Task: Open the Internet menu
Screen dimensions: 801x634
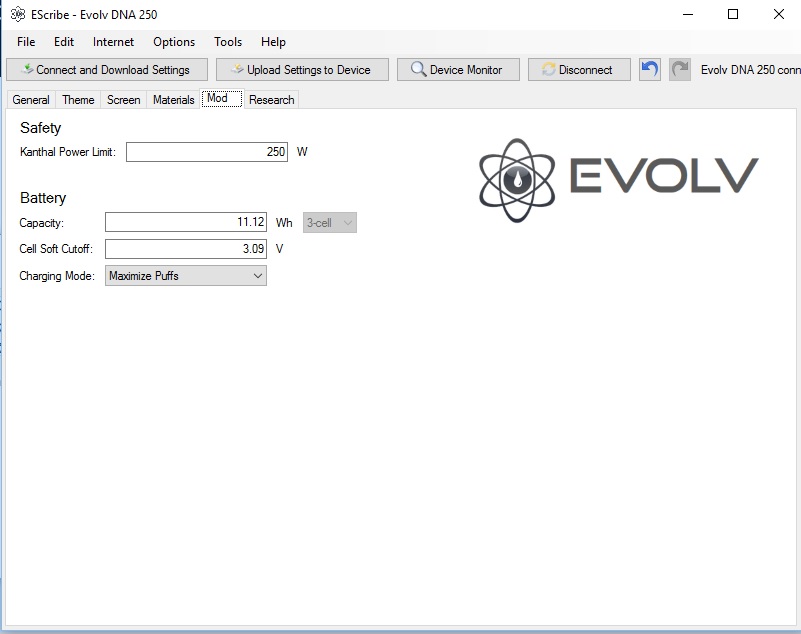Action: (113, 42)
